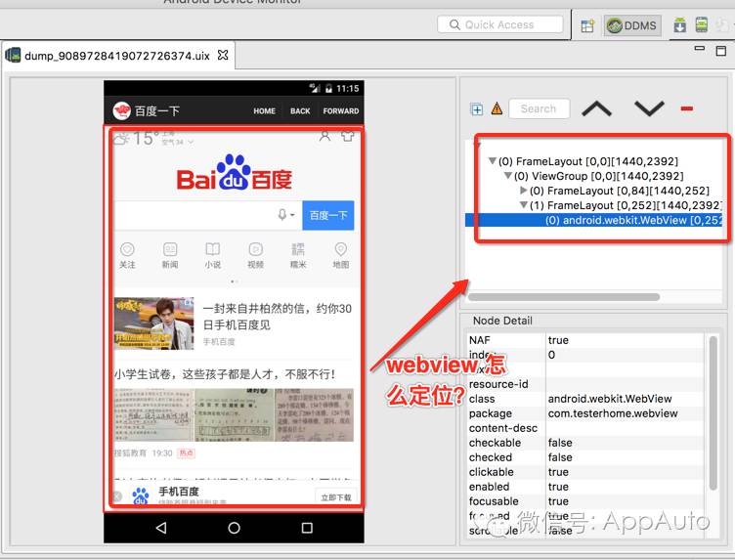The height and width of the screenshot is (560, 735).
Task: Tap the Android home circle button
Action: coord(234,528)
